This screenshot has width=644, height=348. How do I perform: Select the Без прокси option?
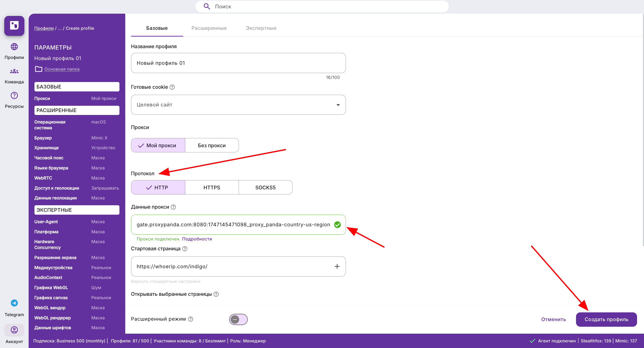pos(212,145)
